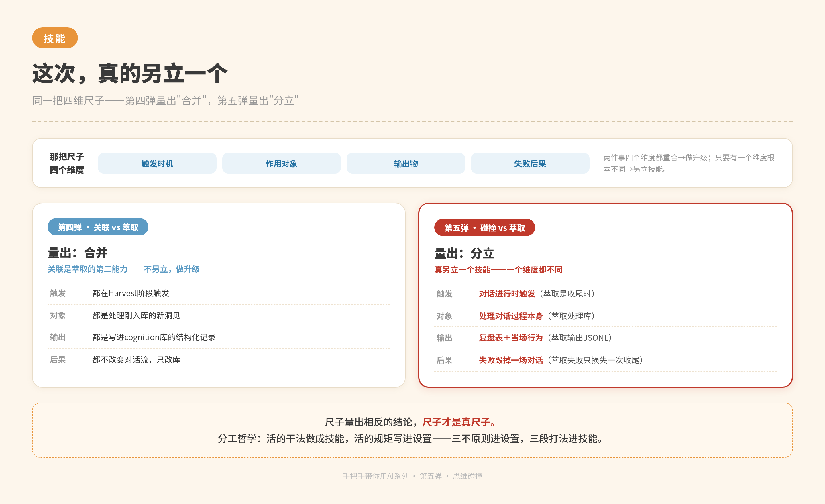Select the 输出物 dimension pill

pyautogui.click(x=406, y=164)
